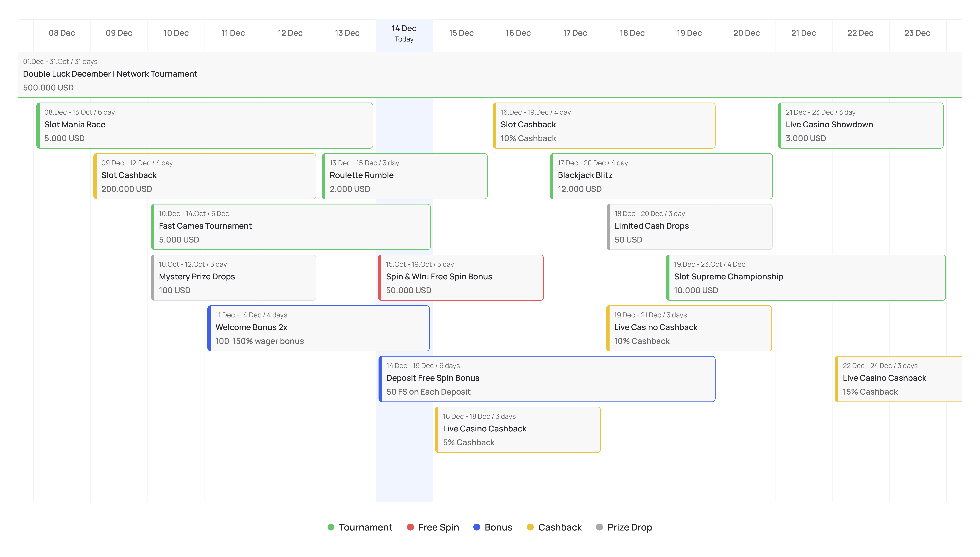Image resolution: width=980 pixels, height=557 pixels.
Task: Open the Slot Mania Race event card
Action: coord(205,125)
